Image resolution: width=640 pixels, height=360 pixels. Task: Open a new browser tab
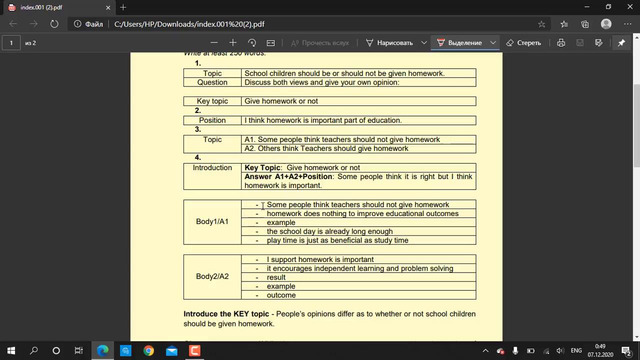[x=123, y=7]
